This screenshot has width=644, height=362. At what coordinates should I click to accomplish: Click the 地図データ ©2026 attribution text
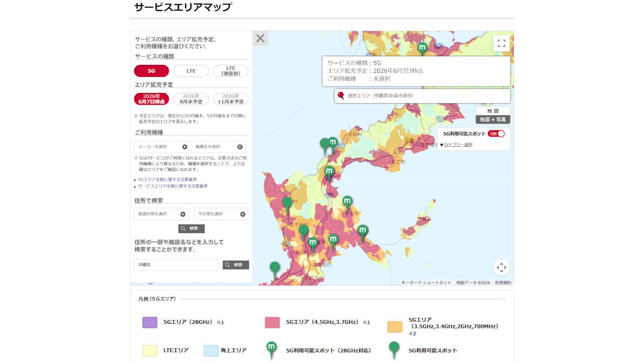[473, 283]
